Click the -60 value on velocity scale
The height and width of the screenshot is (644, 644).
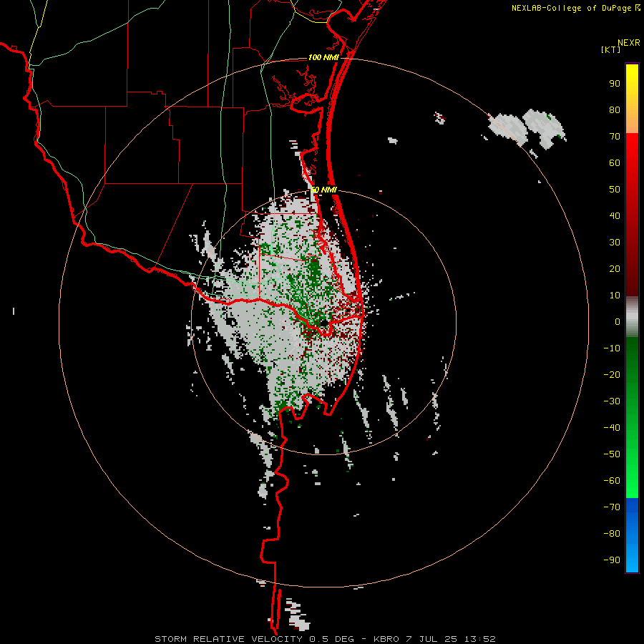(x=612, y=481)
